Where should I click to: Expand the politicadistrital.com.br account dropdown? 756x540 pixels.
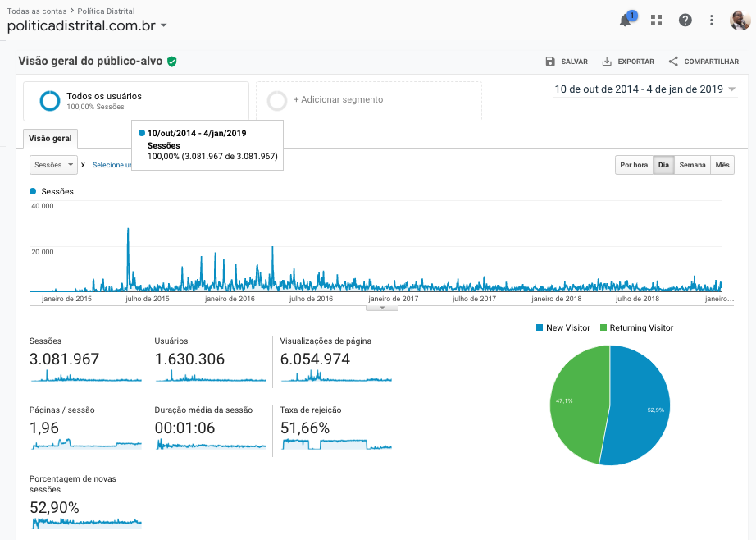[x=164, y=26]
